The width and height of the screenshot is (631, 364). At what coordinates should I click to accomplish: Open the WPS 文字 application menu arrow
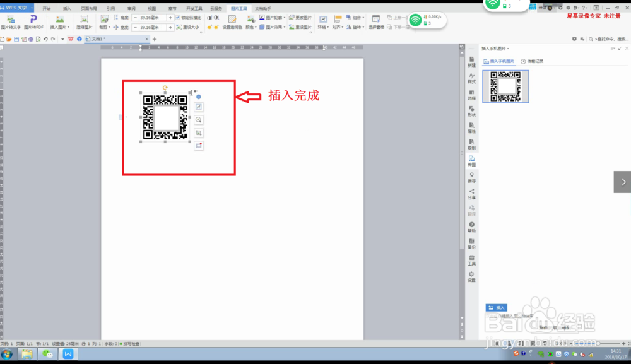[x=32, y=8]
